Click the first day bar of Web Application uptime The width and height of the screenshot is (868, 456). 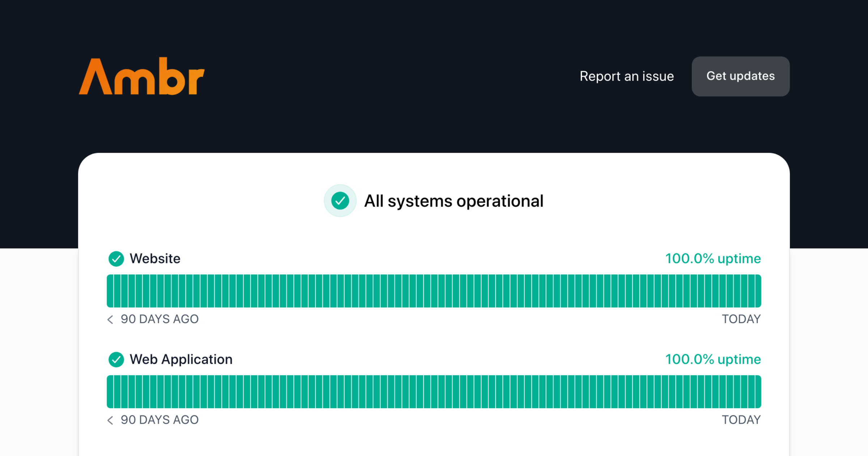pyautogui.click(x=110, y=392)
